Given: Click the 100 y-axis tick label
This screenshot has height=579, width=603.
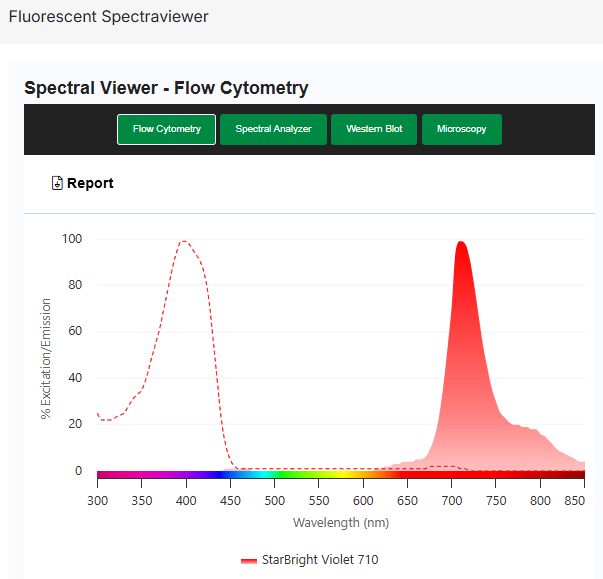Looking at the screenshot, I should coord(72,239).
